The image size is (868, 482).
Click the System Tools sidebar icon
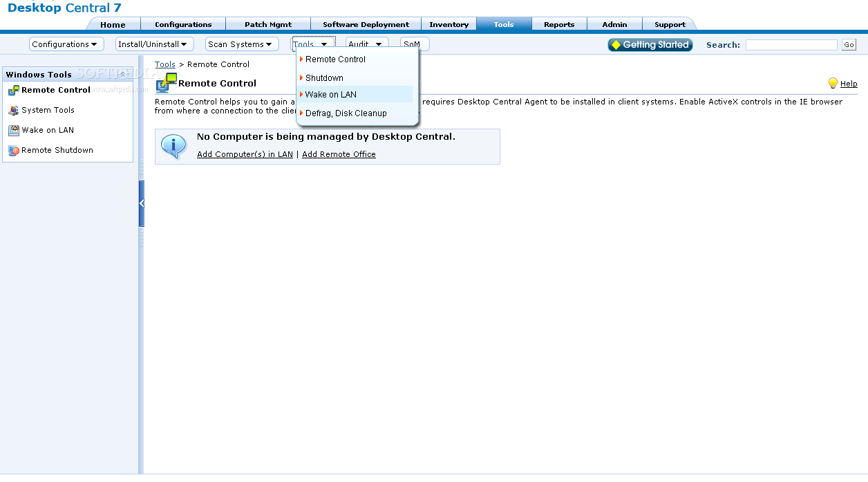click(14, 110)
